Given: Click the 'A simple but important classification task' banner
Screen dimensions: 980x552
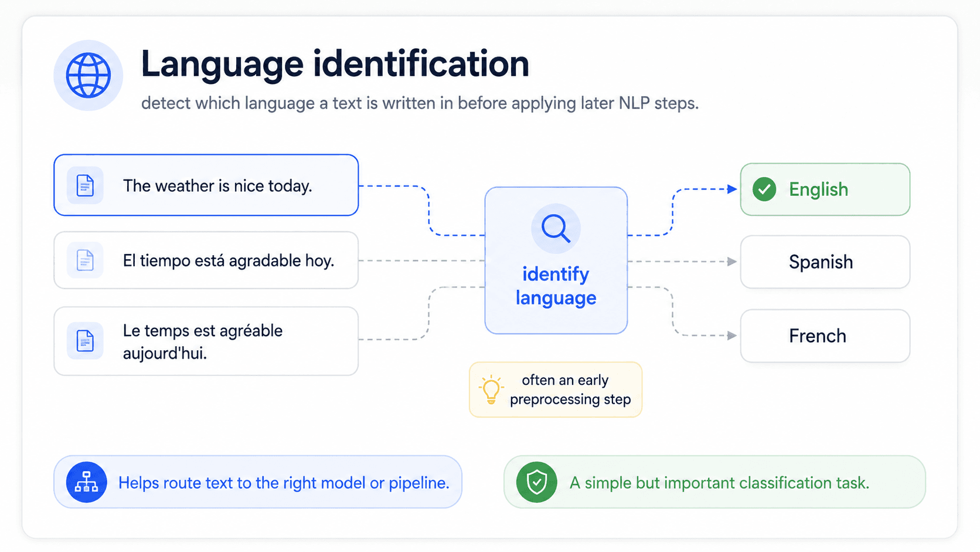Looking at the screenshot, I should pyautogui.click(x=714, y=482).
